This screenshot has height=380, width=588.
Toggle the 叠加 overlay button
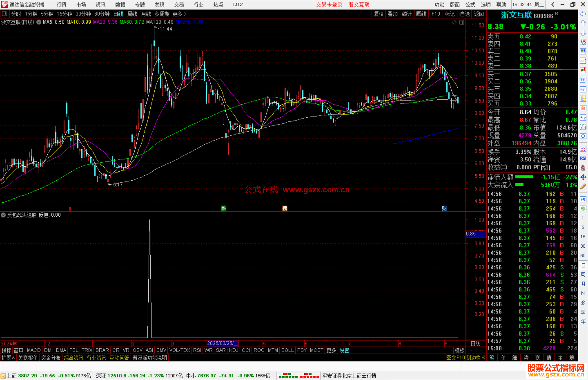[x=393, y=14]
